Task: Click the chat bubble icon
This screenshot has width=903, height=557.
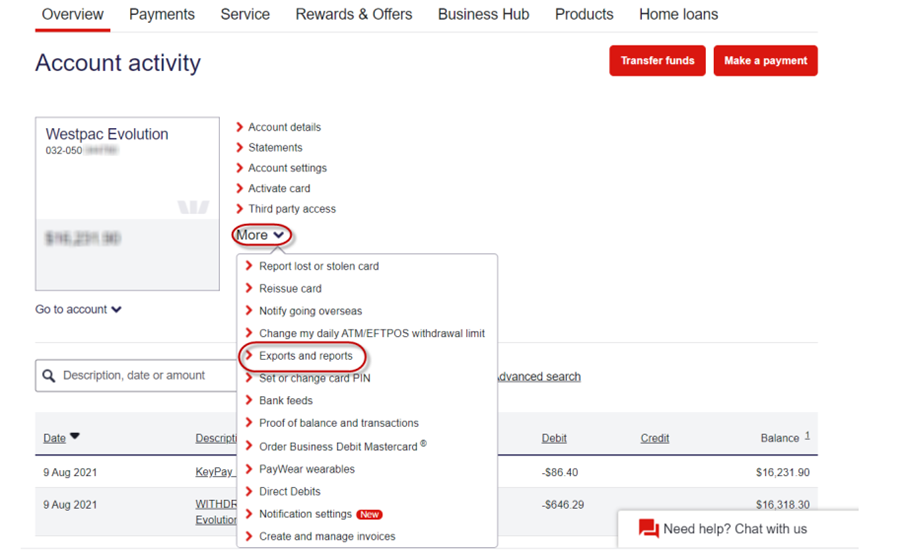Action: 648,529
